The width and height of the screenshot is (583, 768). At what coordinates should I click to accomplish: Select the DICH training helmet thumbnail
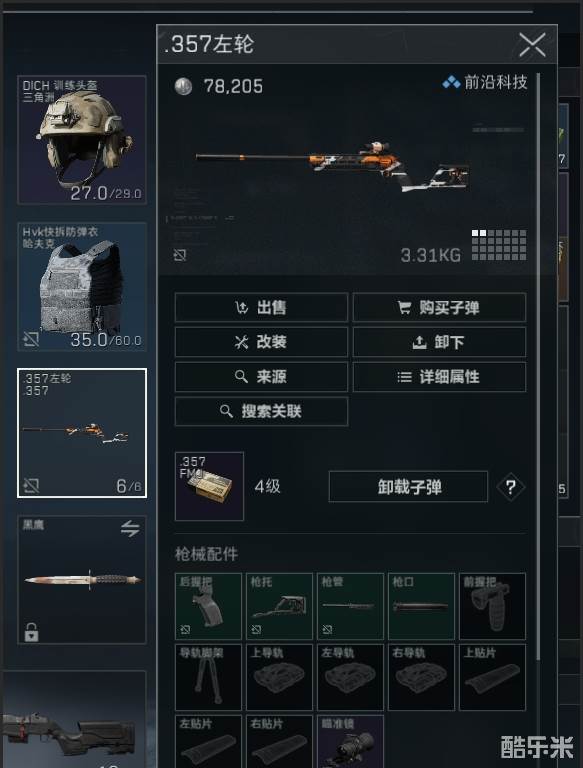pyautogui.click(x=82, y=140)
